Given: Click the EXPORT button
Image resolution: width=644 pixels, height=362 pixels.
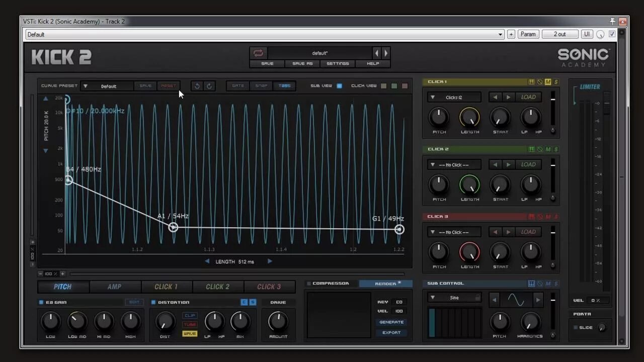Looking at the screenshot, I should point(391,333).
